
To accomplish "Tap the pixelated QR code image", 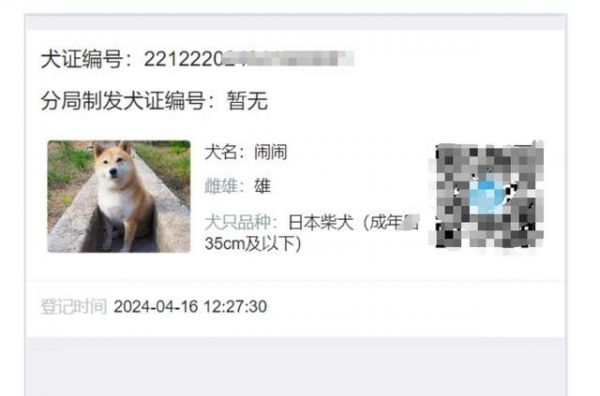I will (489, 194).
